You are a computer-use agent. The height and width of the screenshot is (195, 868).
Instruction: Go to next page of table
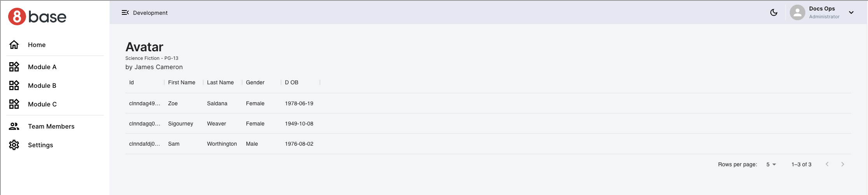tap(843, 164)
